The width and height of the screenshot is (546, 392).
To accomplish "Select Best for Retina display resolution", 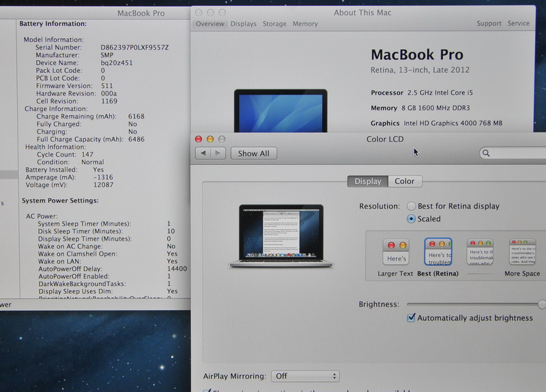I will (412, 206).
